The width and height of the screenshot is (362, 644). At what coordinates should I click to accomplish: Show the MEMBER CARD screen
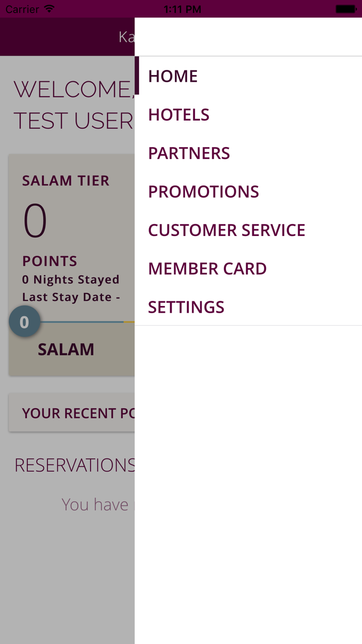coord(207,268)
